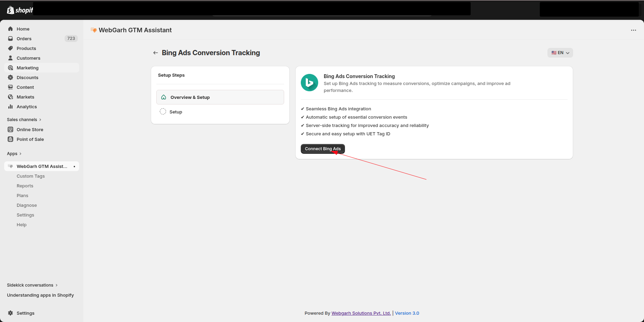The image size is (644, 322).
Task: Select the Setup step
Action: 220,112
